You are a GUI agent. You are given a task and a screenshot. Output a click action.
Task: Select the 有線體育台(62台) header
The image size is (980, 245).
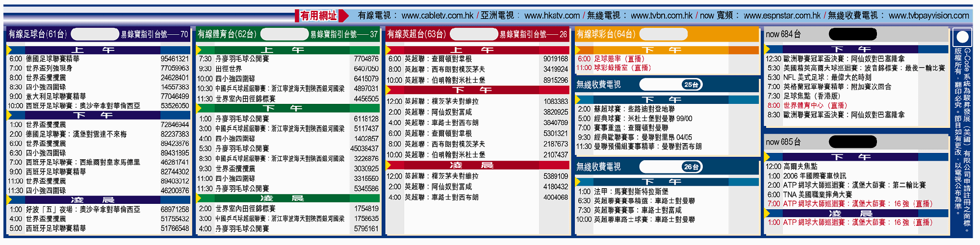click(227, 34)
